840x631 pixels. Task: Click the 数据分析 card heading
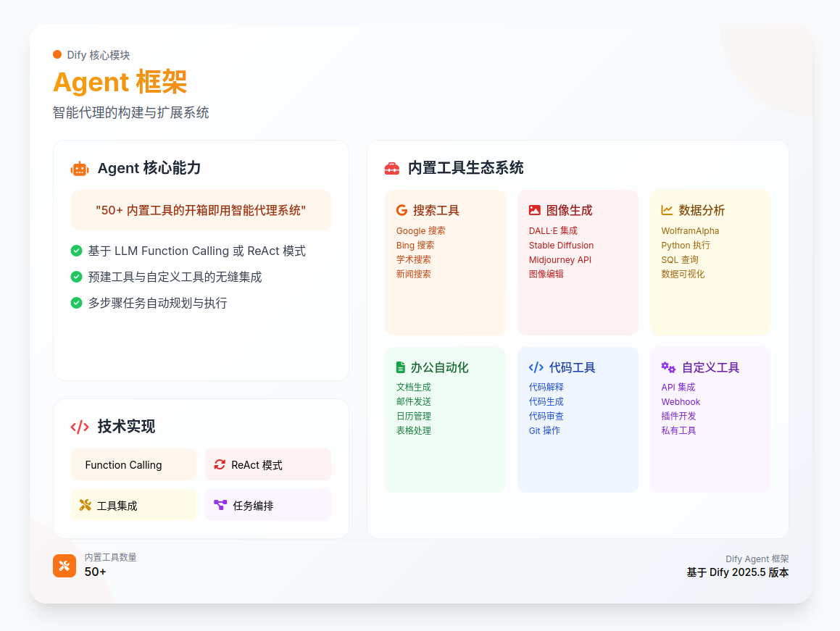point(702,210)
